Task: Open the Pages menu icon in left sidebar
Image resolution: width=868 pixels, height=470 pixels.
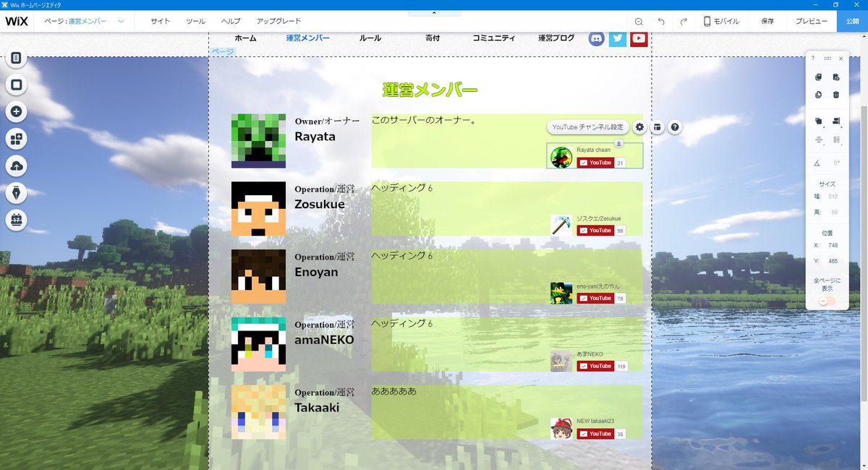Action: [16, 59]
